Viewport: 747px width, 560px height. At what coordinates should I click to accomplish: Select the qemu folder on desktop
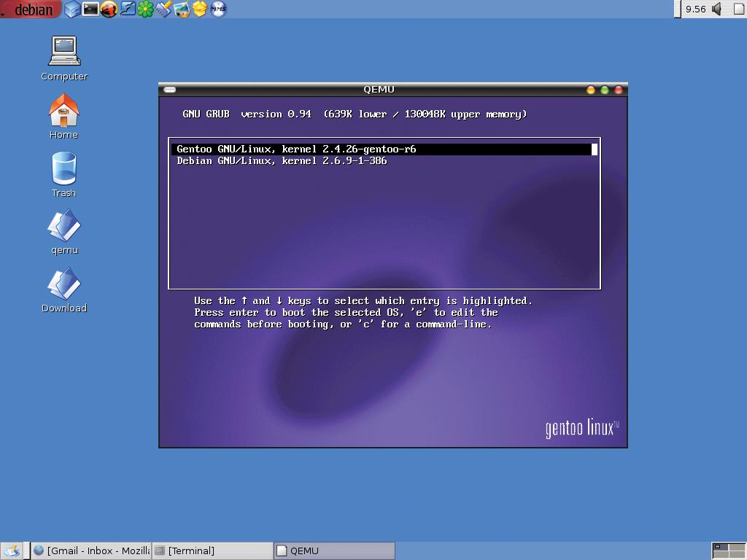tap(64, 232)
